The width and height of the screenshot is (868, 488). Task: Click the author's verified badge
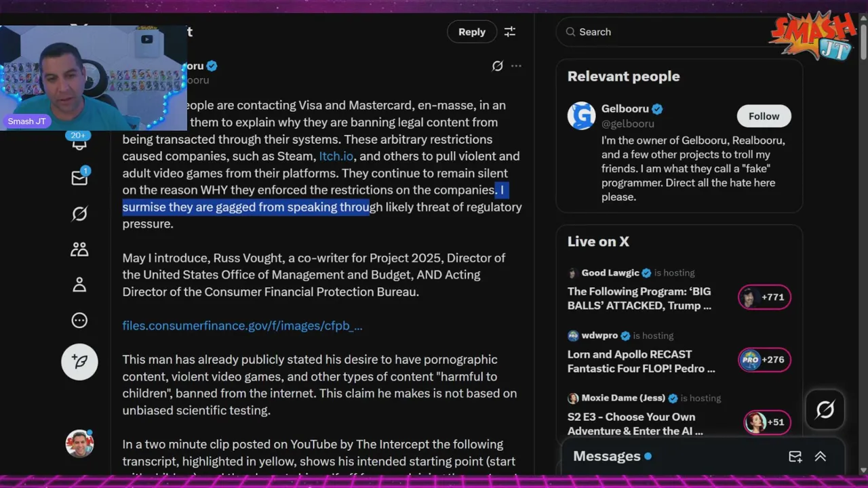(x=212, y=66)
